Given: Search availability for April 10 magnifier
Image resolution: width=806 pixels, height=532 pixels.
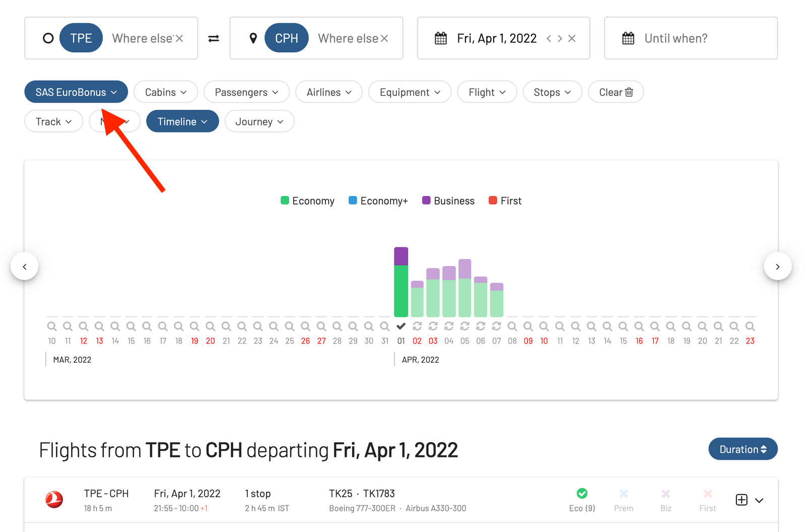Looking at the screenshot, I should pos(544,326).
